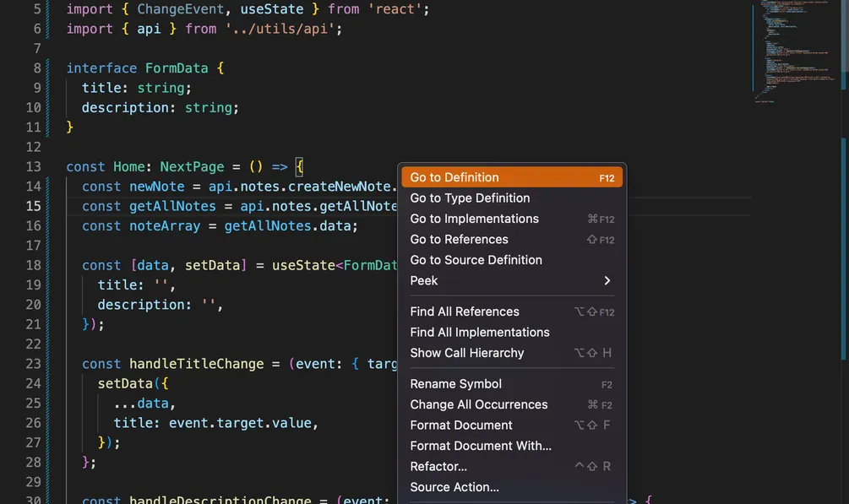
Task: Click 'handleTitleChange' function name
Action: click(197, 364)
